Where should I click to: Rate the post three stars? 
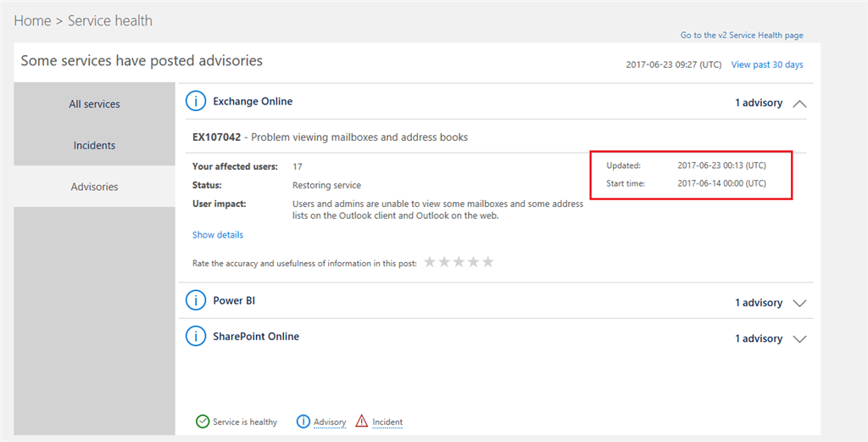[459, 262]
